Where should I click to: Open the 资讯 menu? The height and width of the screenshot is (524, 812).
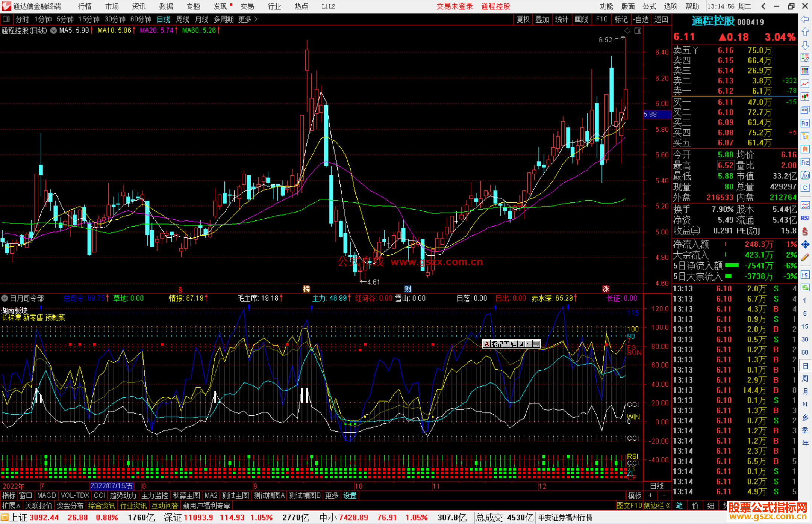click(139, 6)
